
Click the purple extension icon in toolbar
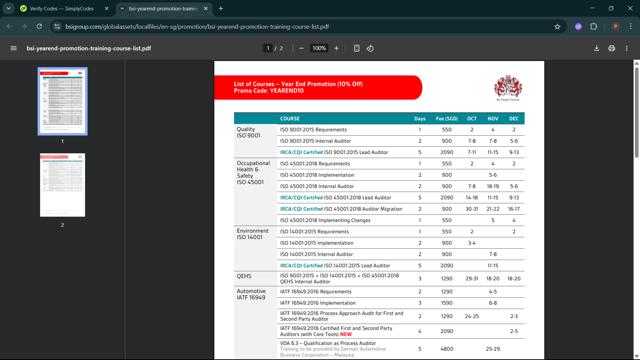(578, 27)
